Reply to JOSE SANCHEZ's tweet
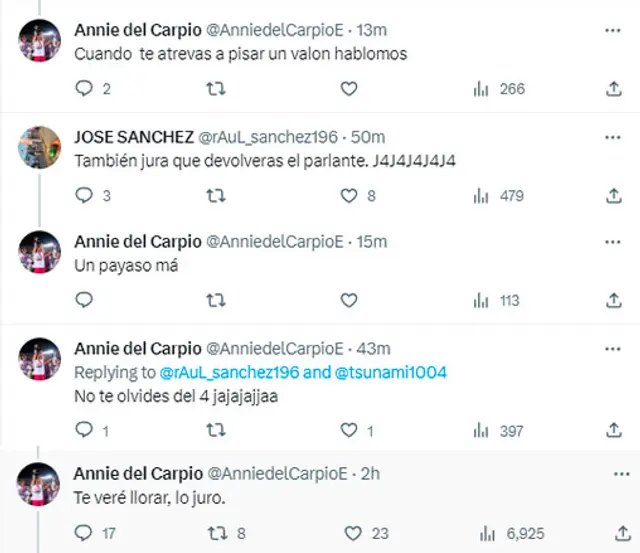This screenshot has height=553, width=640. (x=85, y=196)
